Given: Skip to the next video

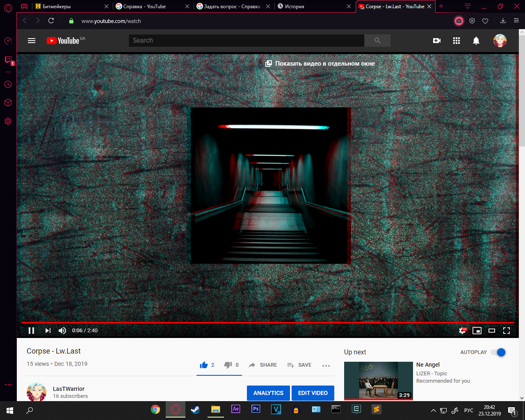Looking at the screenshot, I should pos(48,331).
